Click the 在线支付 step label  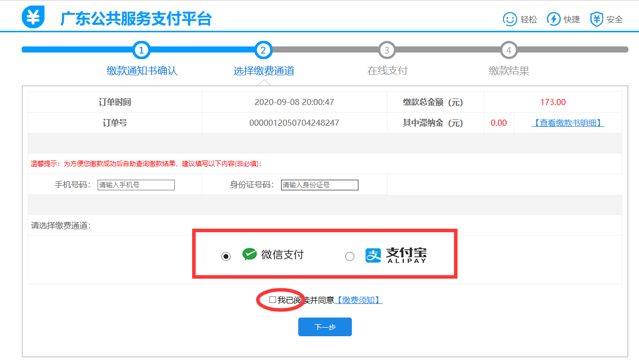pyautogui.click(x=387, y=71)
